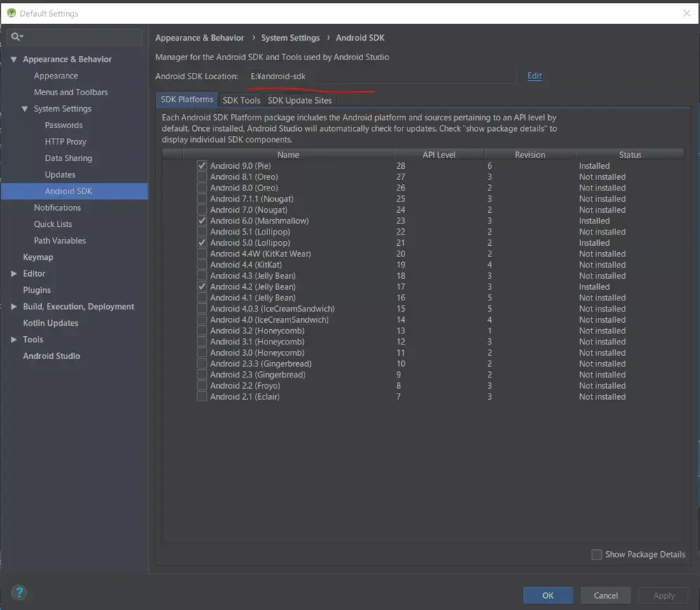Collapse the System Settings tree arrow

coord(24,109)
